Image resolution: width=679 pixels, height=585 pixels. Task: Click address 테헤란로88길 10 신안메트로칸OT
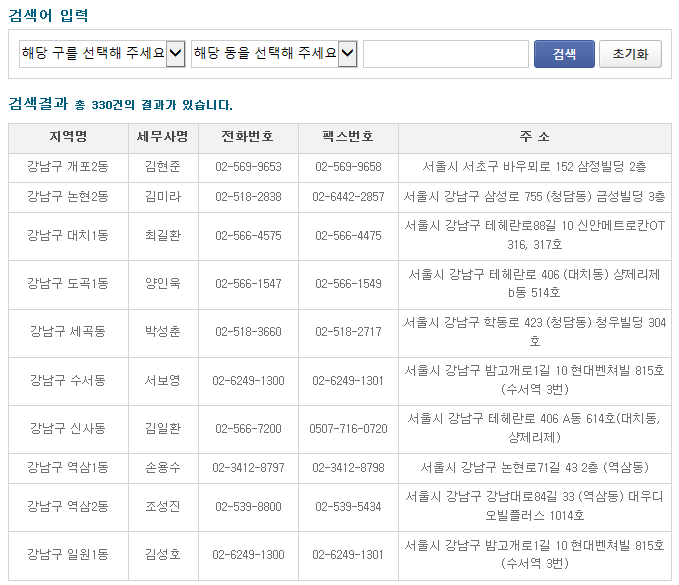(535, 235)
